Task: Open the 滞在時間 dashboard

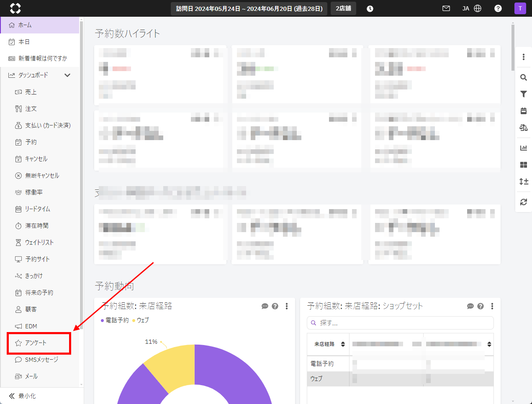Action: pos(40,226)
